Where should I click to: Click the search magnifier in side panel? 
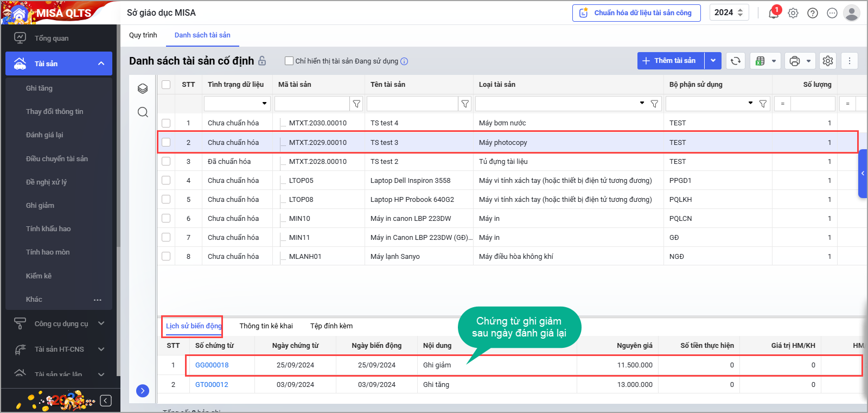pyautogui.click(x=143, y=112)
